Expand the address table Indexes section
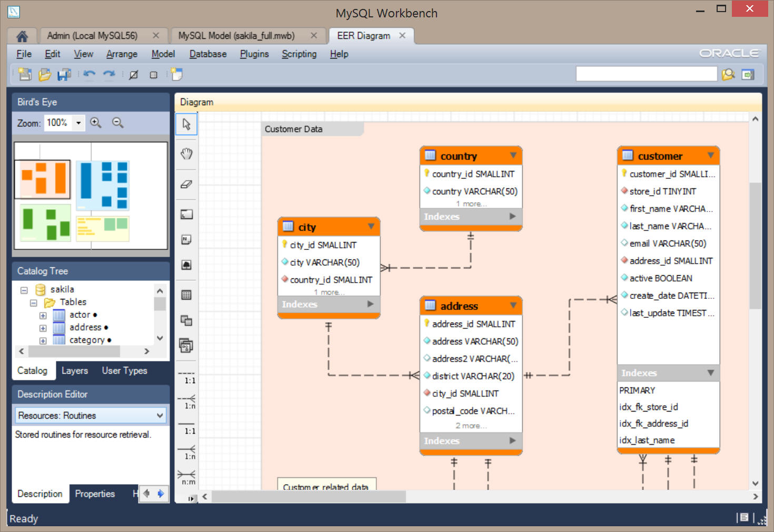This screenshot has width=774, height=532. tap(513, 440)
